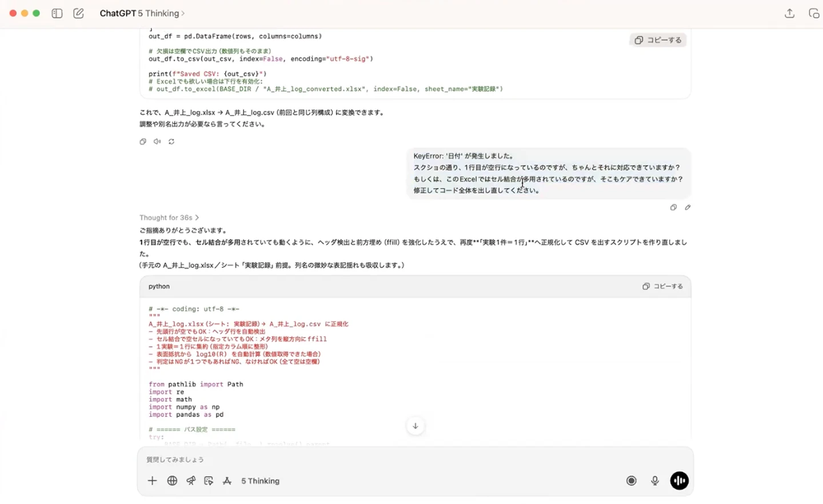Open a new chat with the compose icon
The image size is (823, 504).
(78, 13)
